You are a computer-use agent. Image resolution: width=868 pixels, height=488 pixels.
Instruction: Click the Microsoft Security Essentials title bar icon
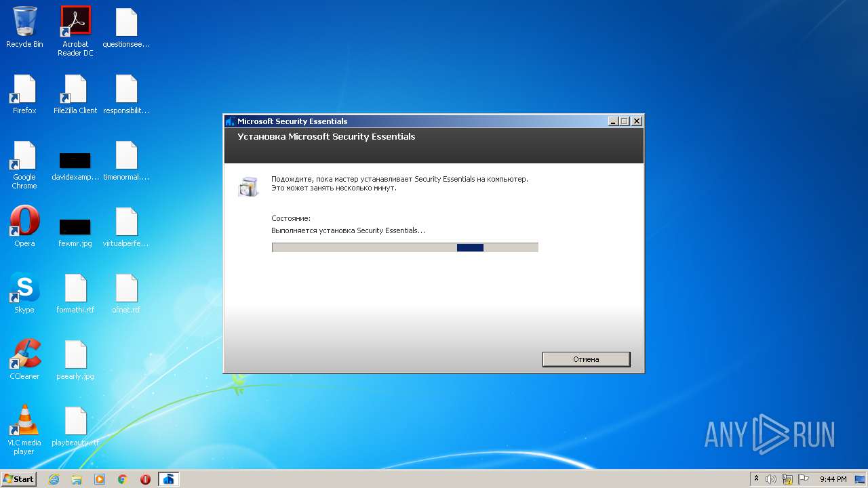[231, 121]
